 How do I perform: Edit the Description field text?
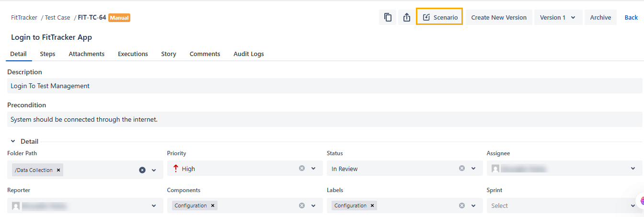(x=324, y=86)
